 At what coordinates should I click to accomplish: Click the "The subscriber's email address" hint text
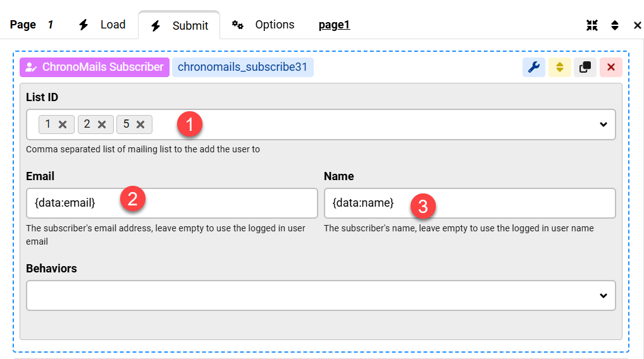[x=166, y=234]
